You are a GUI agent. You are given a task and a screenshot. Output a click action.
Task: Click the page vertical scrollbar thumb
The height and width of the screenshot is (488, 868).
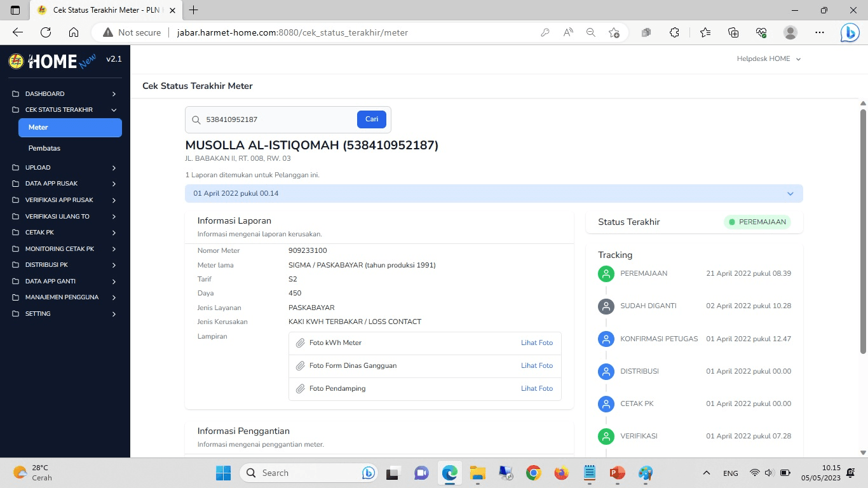(863, 231)
